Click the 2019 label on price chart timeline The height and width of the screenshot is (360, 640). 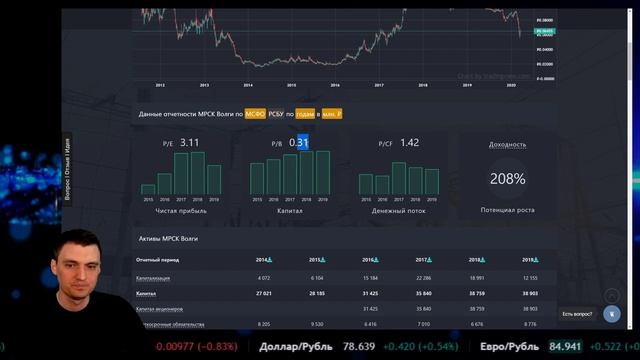click(467, 85)
